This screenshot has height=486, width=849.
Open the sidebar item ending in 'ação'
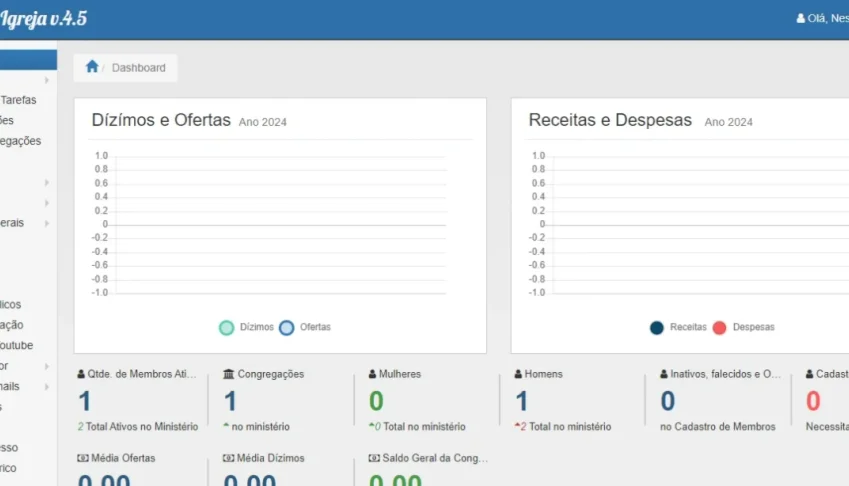tap(12, 325)
